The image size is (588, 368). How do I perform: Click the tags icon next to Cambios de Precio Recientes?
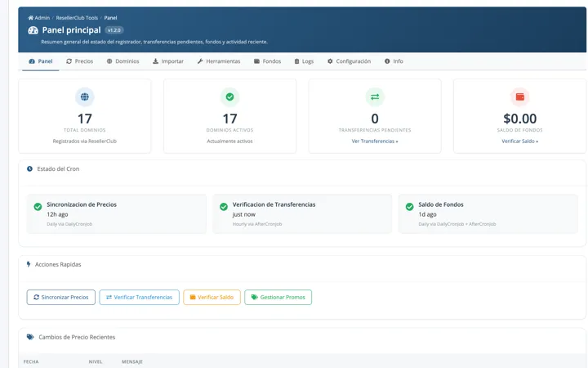tap(30, 337)
